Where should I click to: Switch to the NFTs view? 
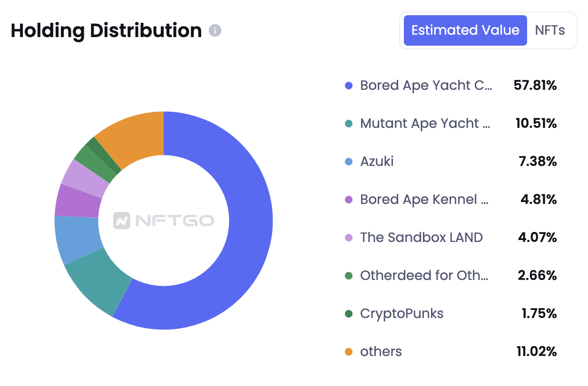click(550, 30)
